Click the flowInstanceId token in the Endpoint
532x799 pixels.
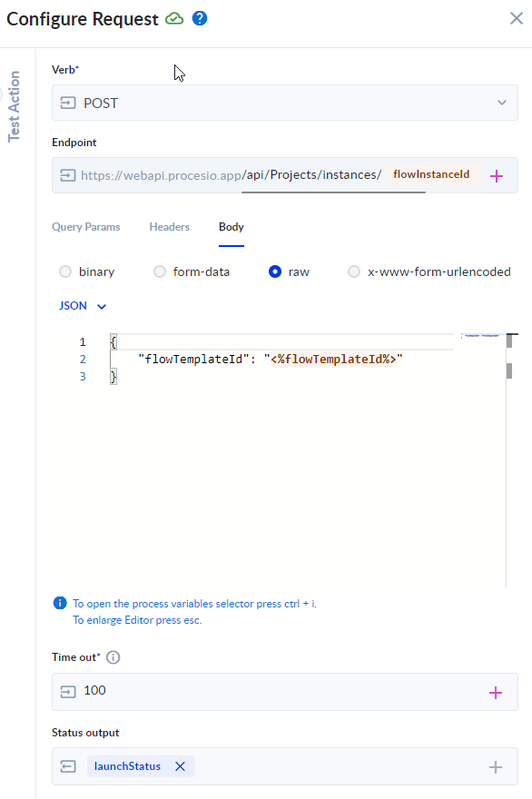click(429, 174)
